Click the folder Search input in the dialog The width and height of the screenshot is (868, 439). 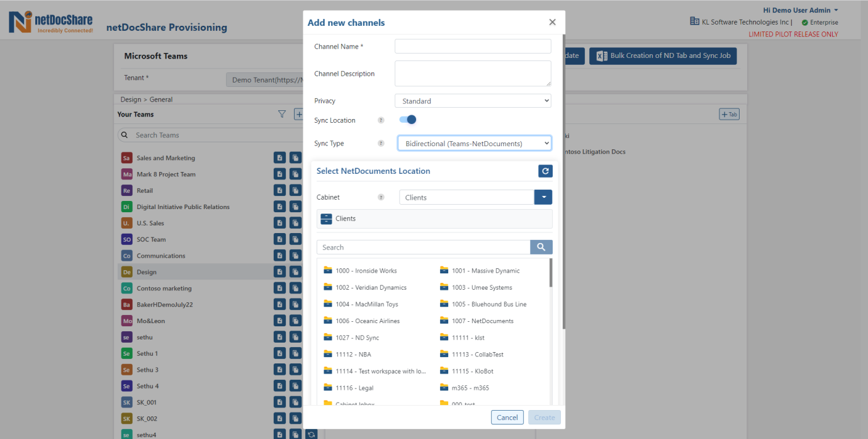[424, 248]
